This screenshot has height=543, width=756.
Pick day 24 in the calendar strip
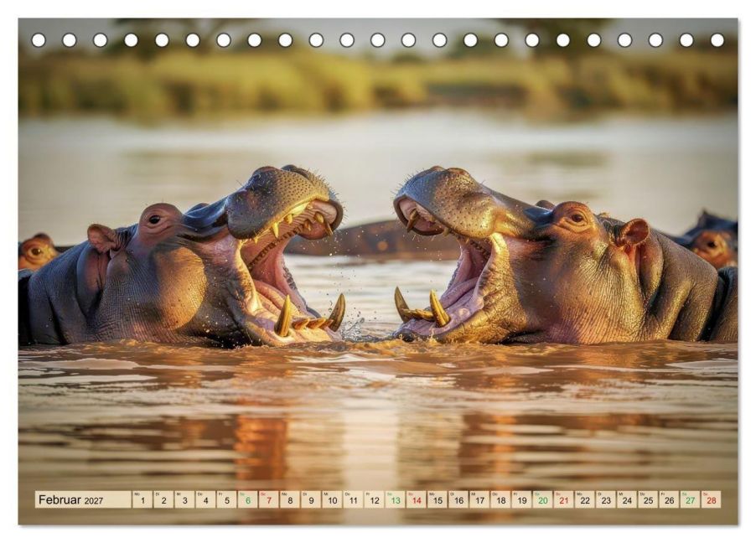point(627,499)
